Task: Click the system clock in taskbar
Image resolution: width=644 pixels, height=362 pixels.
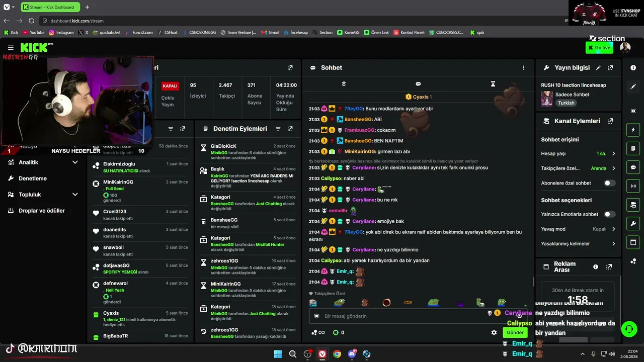Action: [630, 354]
